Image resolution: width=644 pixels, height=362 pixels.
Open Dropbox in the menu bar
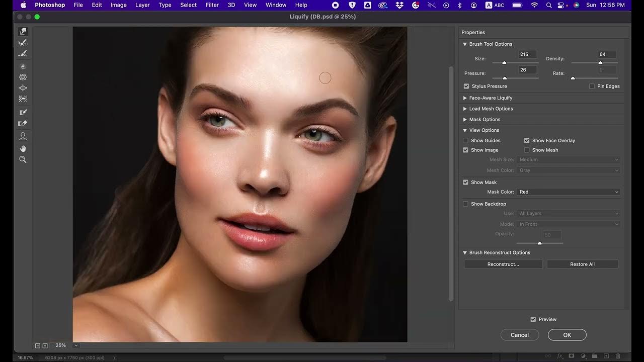(x=399, y=5)
